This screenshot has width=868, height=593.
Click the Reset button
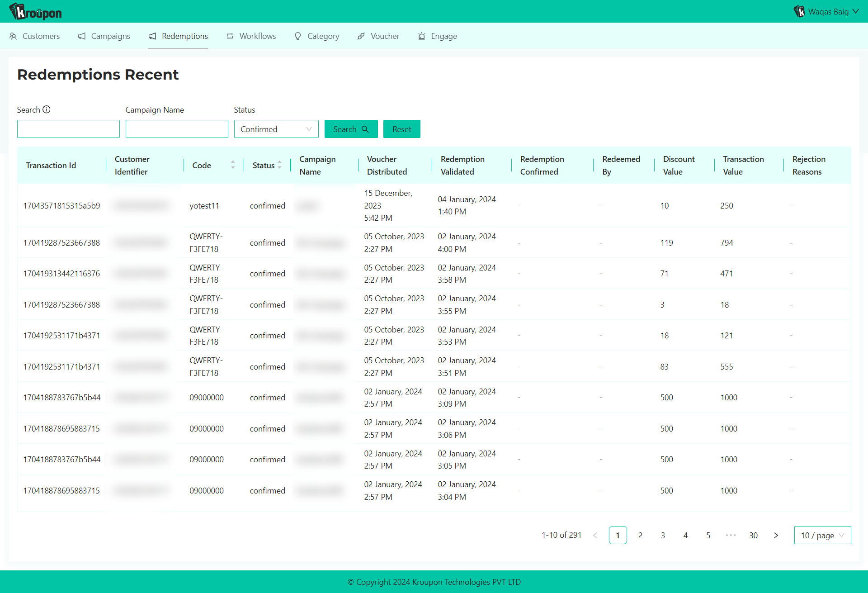click(402, 129)
